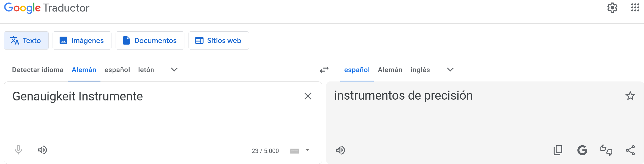The image size is (644, 164).
Task: Expand more target languages list
Action: (450, 70)
